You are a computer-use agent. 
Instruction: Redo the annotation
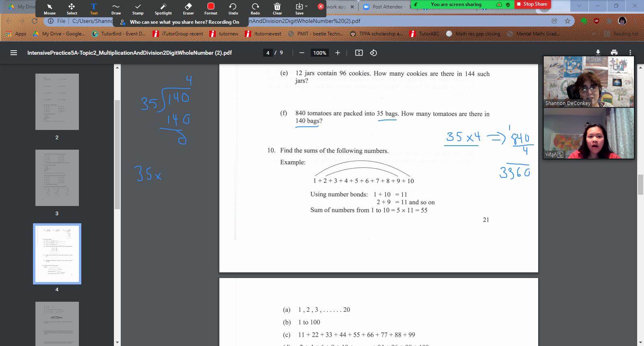point(255,9)
